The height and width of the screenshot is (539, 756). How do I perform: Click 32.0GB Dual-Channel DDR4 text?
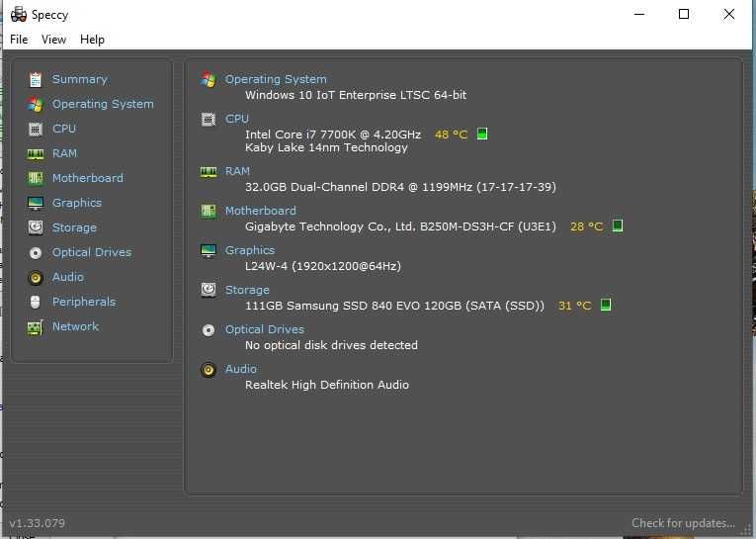tap(400, 187)
